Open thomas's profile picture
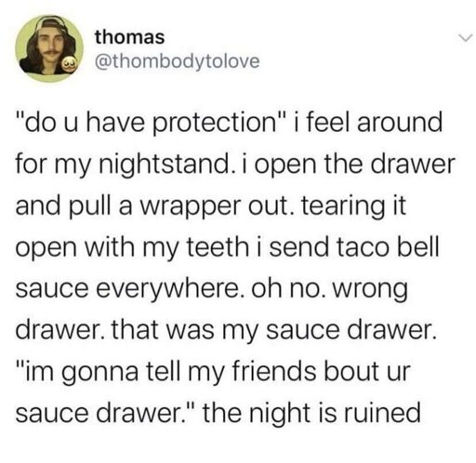The width and height of the screenshot is (476, 463). point(49,48)
